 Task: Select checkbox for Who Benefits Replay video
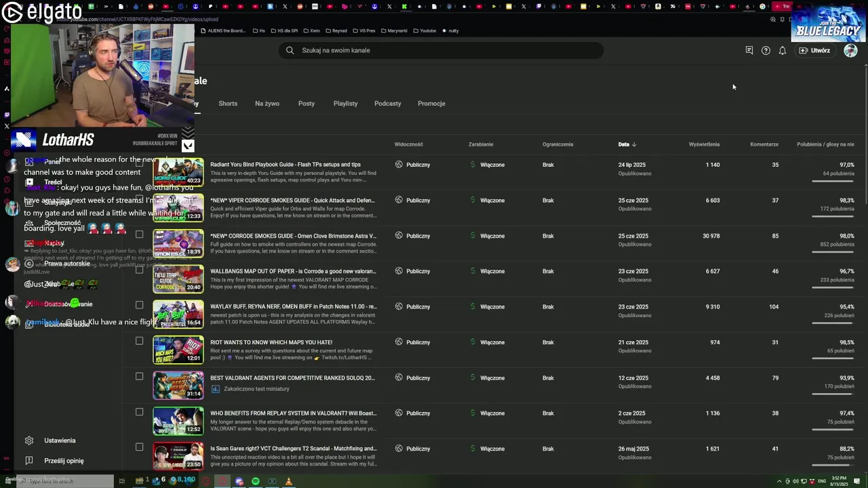(139, 412)
